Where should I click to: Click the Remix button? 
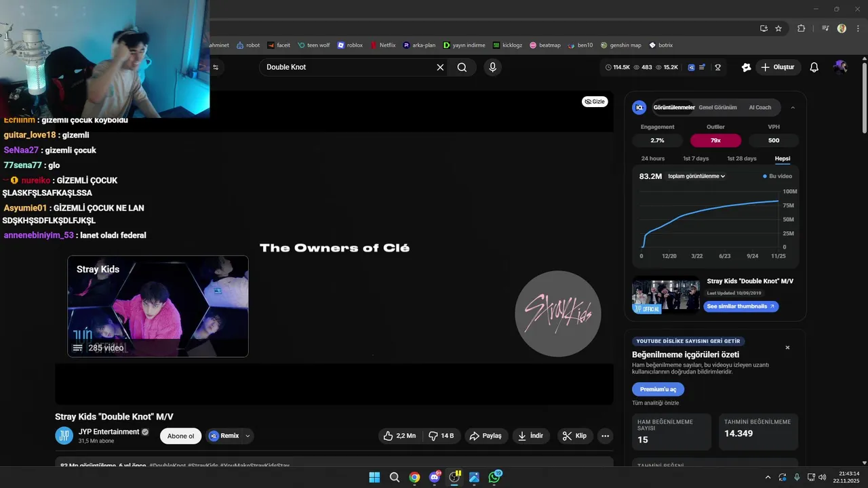point(224,436)
